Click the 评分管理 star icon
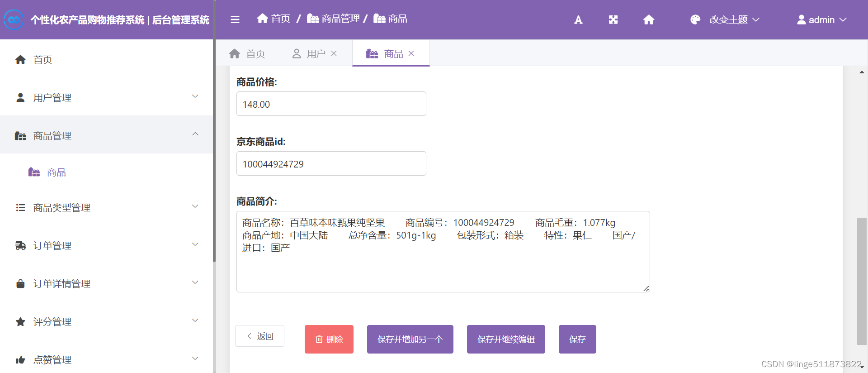The image size is (868, 373). tap(20, 321)
